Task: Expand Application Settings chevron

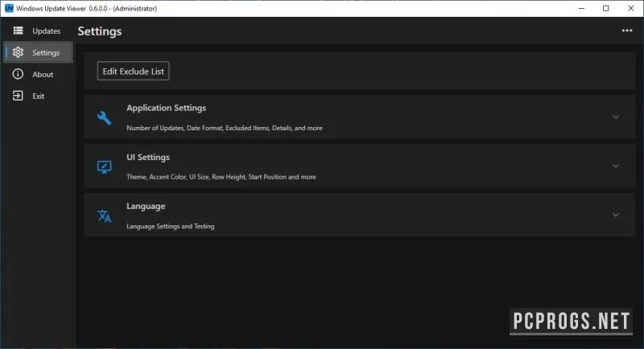Action: tap(615, 117)
